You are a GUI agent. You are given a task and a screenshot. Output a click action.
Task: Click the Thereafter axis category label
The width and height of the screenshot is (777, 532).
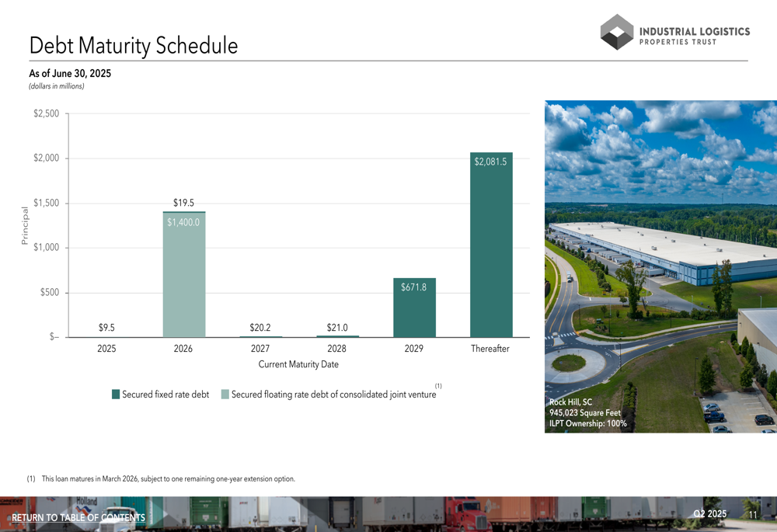click(490, 348)
